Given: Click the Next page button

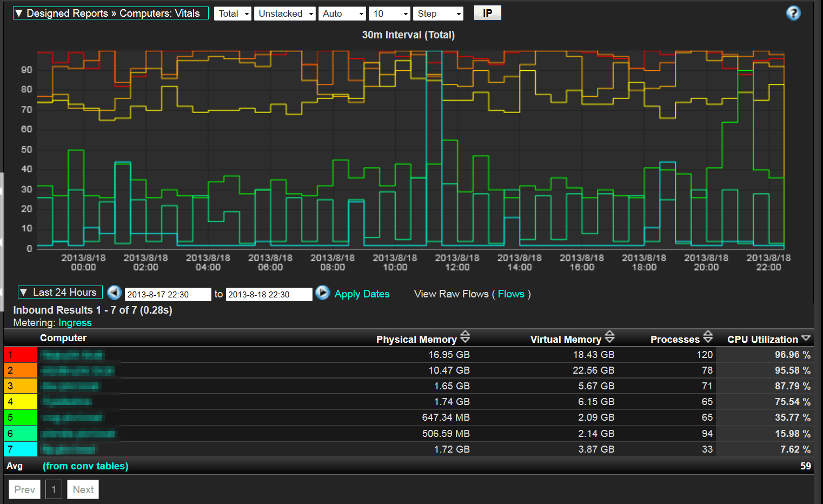Looking at the screenshot, I should tap(83, 489).
